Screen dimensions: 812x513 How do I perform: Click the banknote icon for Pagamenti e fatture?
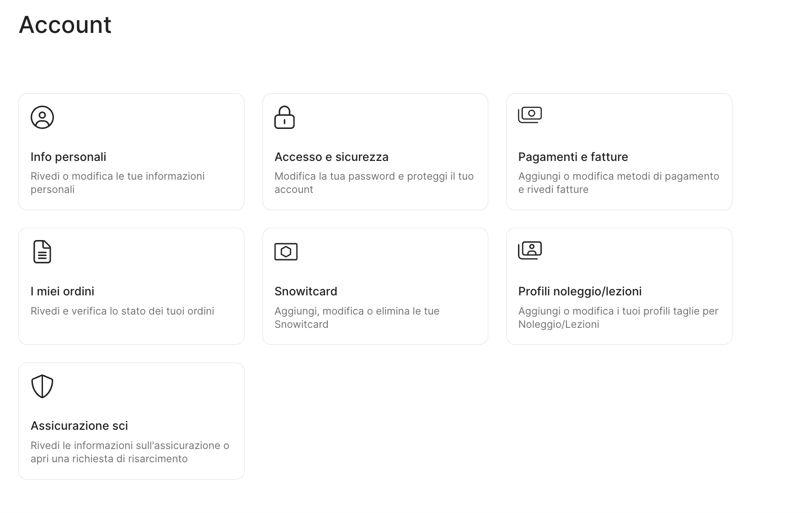click(x=530, y=115)
